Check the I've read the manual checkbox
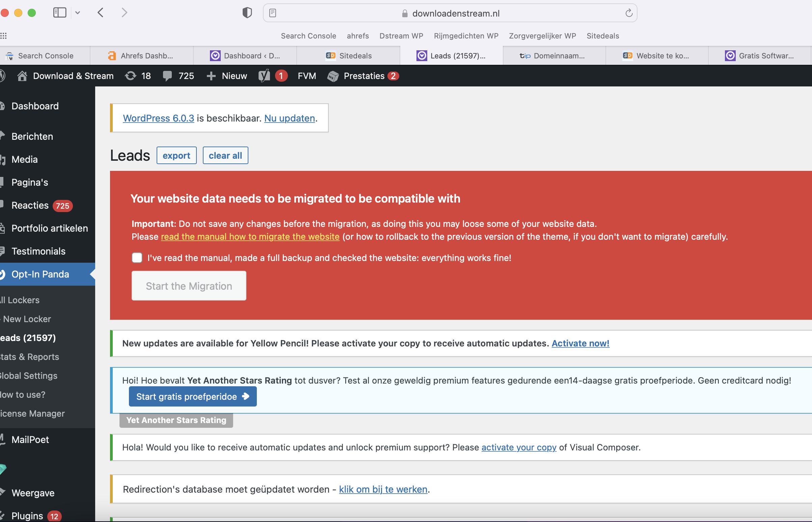 click(137, 258)
